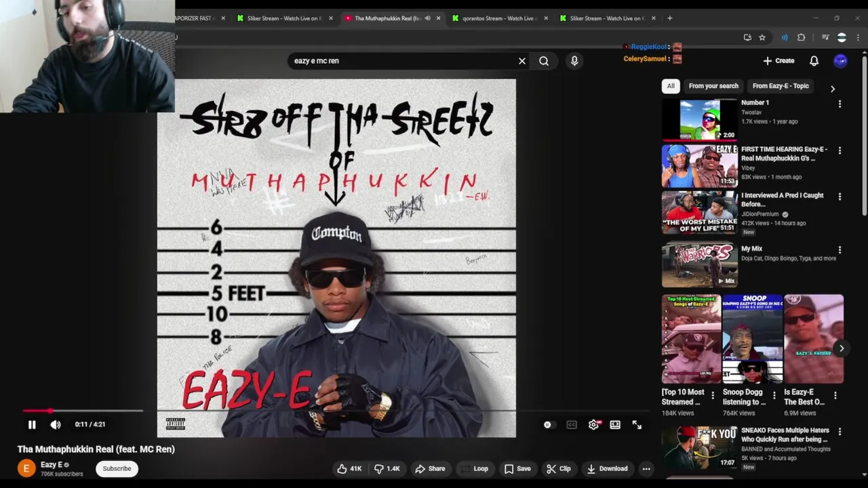Toggle closed captions (CC)
The image size is (868, 488).
coord(572,425)
